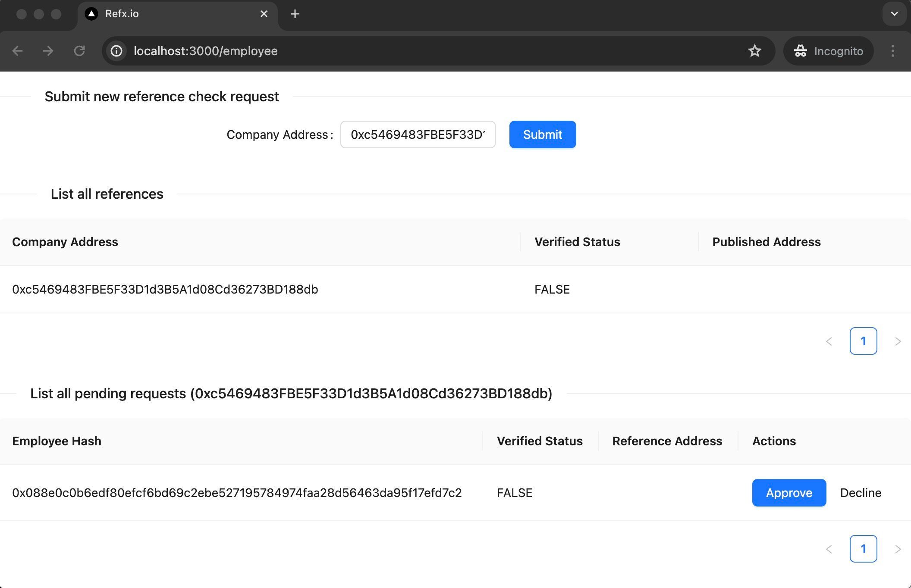Open the Chrome three-dot menu
This screenshot has width=911, height=588.
(892, 51)
